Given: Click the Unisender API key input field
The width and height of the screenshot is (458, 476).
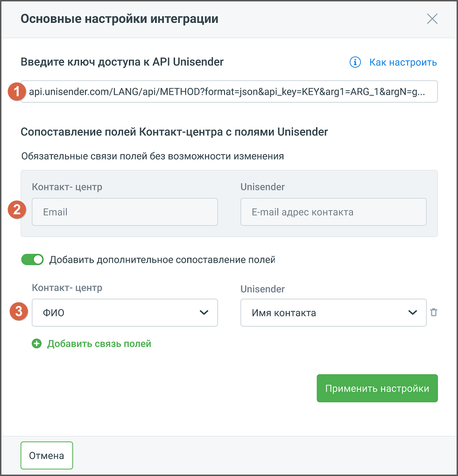Looking at the screenshot, I should (229, 91).
